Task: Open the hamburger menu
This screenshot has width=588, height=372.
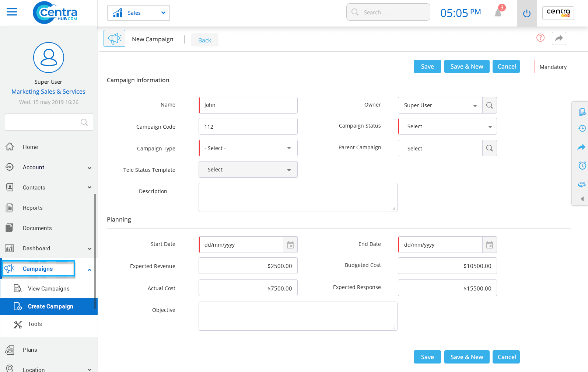Action: [x=12, y=12]
